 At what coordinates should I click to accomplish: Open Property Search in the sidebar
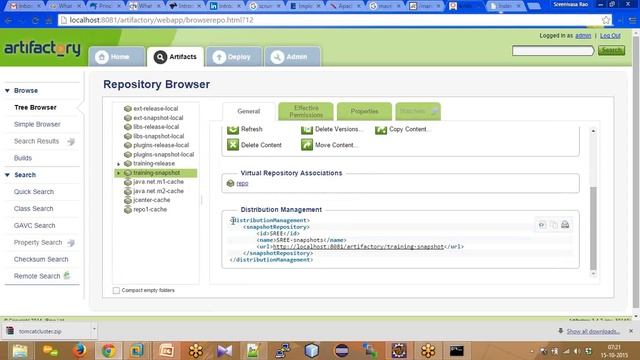(38, 242)
